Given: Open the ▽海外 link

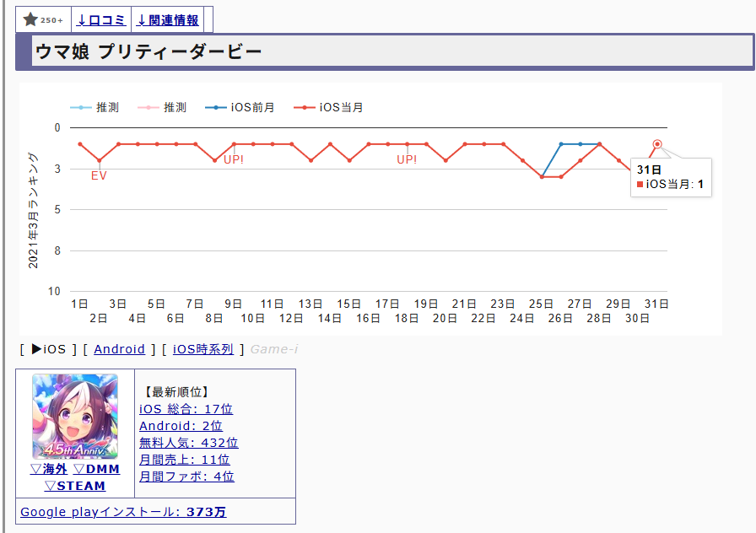Looking at the screenshot, I should pos(49,469).
